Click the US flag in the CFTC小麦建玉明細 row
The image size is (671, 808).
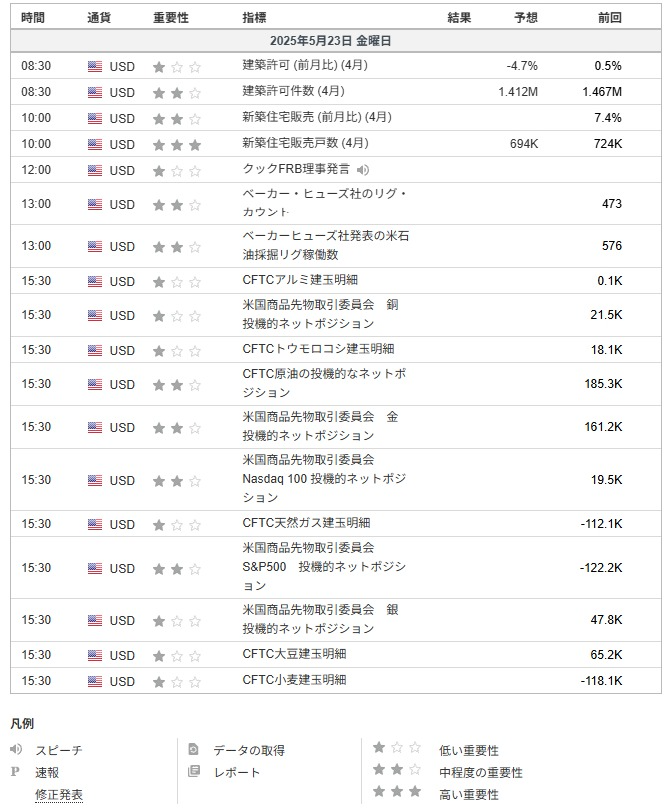(95, 681)
